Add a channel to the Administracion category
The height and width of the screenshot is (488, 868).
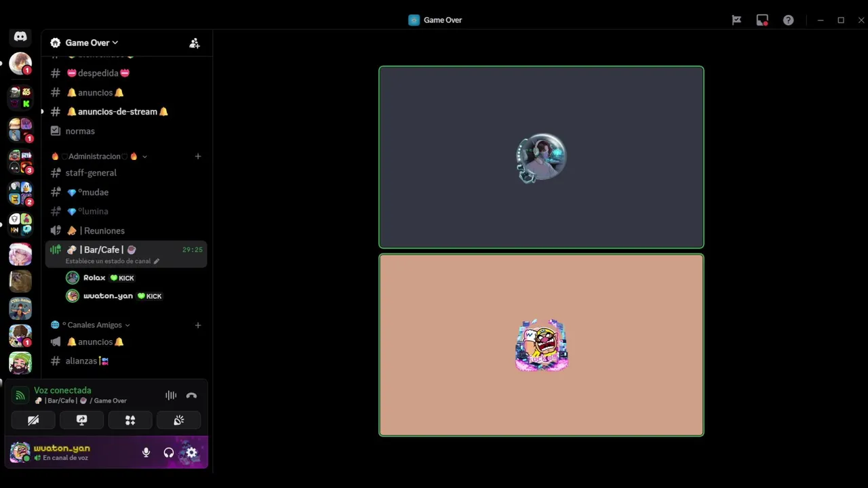(x=198, y=157)
